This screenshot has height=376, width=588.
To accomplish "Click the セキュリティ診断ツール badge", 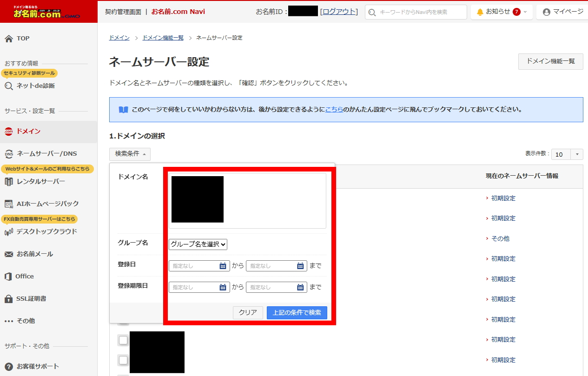I will (x=29, y=73).
